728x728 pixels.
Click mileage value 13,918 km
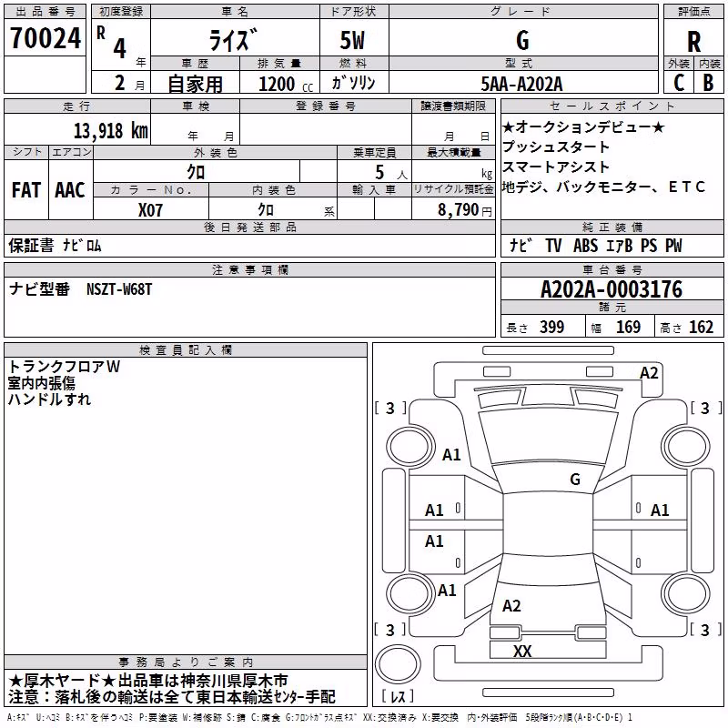tap(111, 130)
